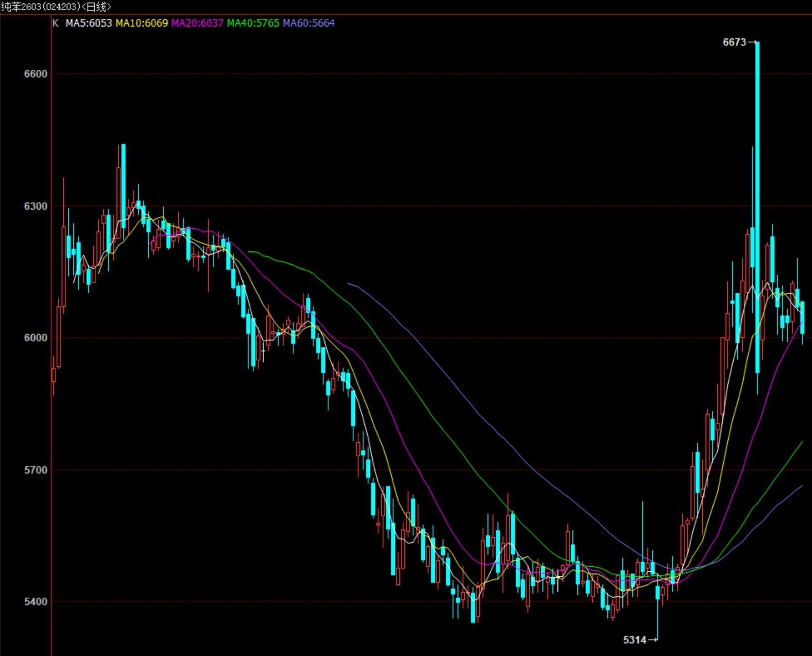Select the candle with the 5314 low wick

point(658,593)
